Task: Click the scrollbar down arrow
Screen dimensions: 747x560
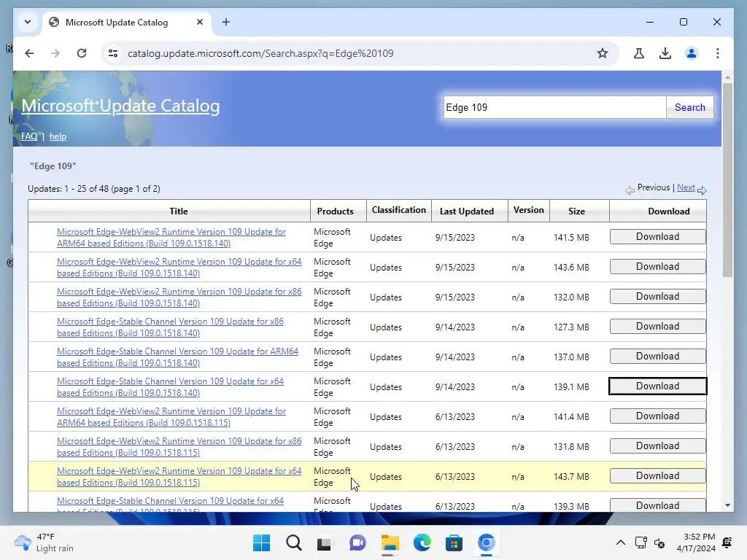Action: (x=727, y=506)
